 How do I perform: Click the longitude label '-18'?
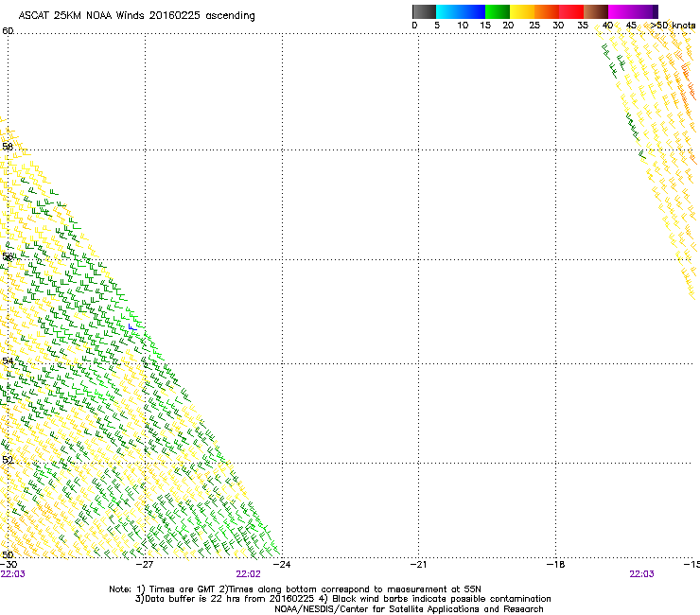coord(555,565)
